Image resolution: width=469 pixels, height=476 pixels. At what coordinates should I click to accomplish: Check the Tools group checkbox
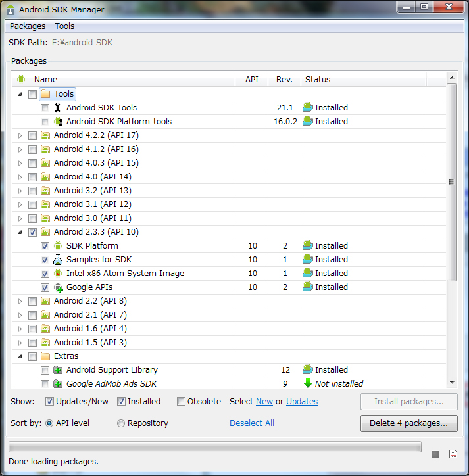32,94
